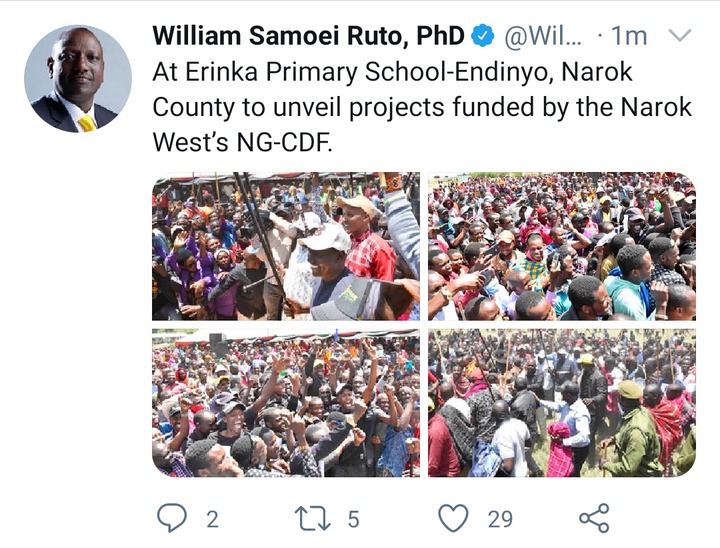Open the William Samoei Ruto, PhD profile name

pyautogui.click(x=309, y=36)
